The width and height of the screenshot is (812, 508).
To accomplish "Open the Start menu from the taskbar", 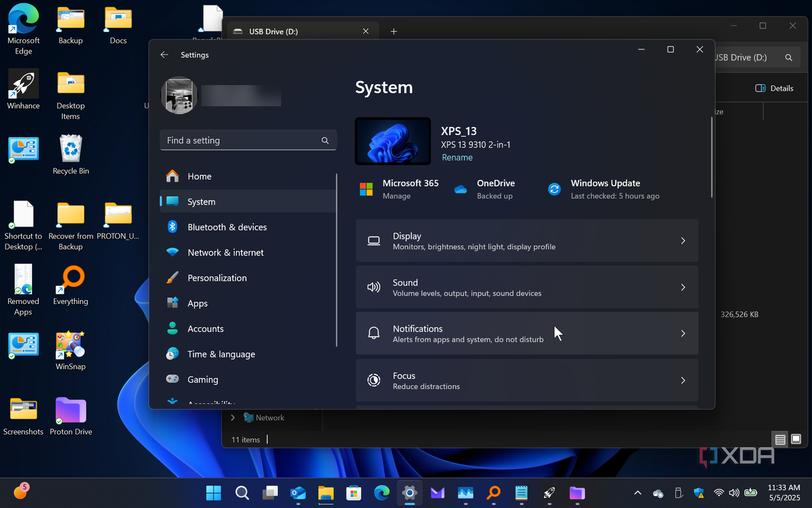I will click(214, 494).
